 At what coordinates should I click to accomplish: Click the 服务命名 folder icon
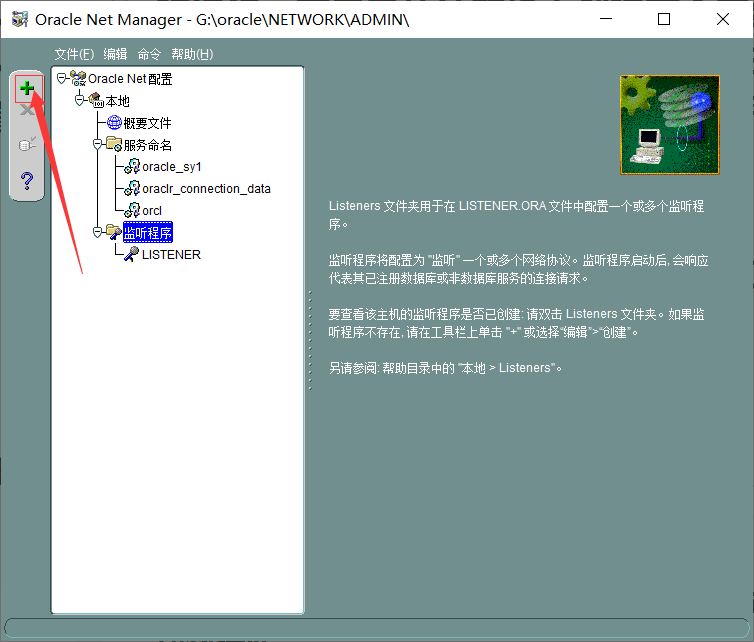click(114, 144)
